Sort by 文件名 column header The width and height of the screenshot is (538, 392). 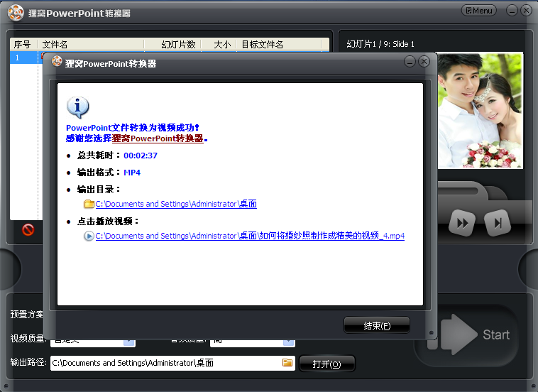(x=91, y=45)
